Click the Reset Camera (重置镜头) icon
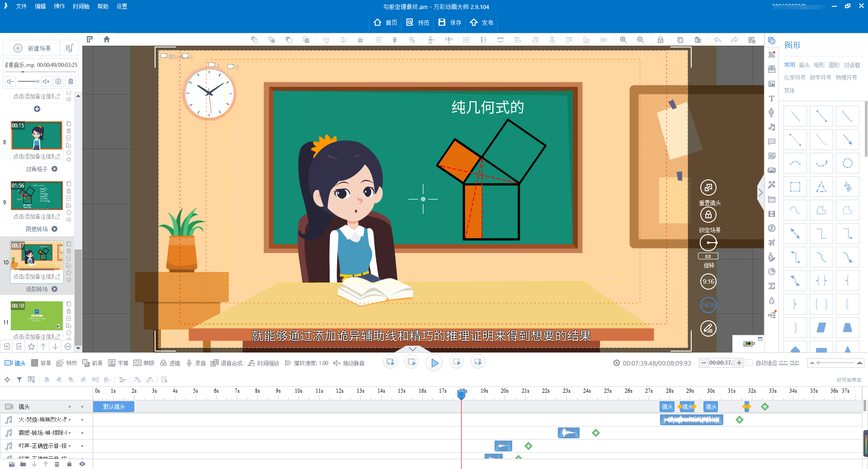Screen dimensions: 868x469 point(708,188)
